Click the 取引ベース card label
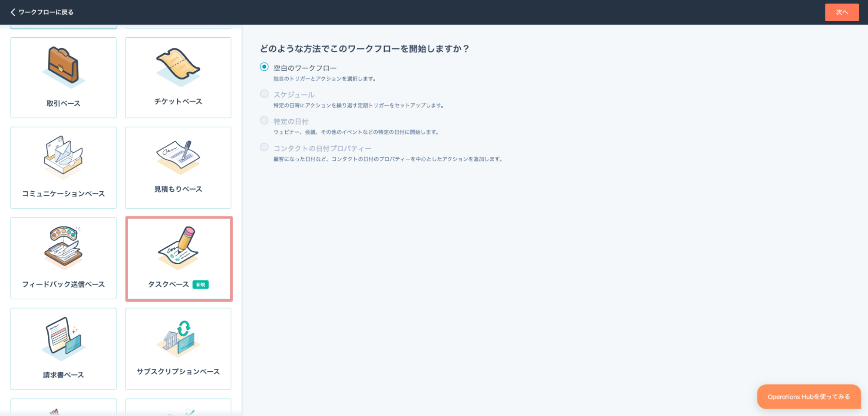868x416 pixels. coord(63,103)
